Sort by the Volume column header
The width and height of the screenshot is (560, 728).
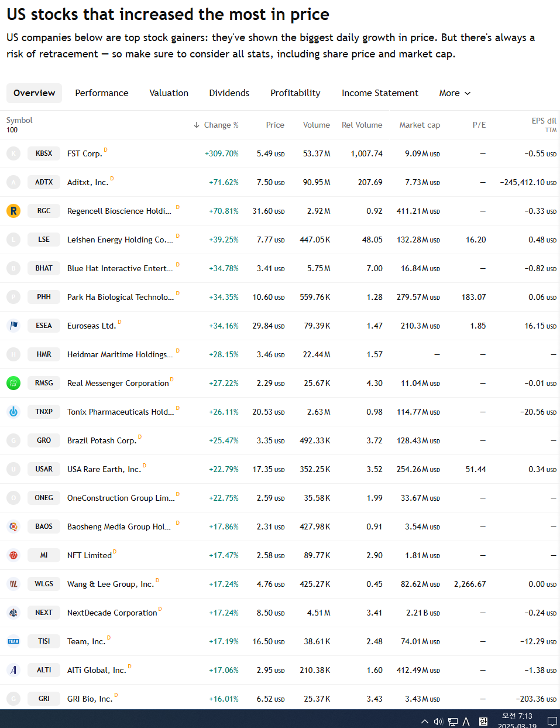pos(317,125)
